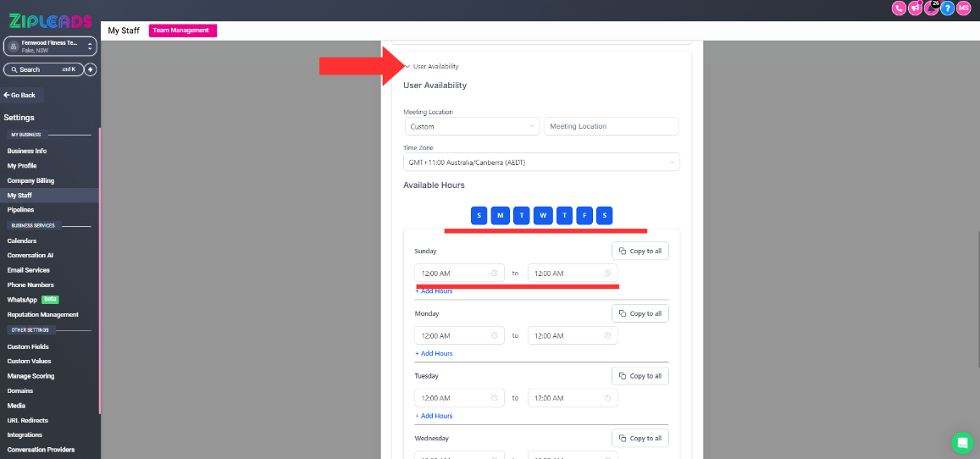Open Company Billing settings
Screen dimensions: 980x459
coord(30,180)
